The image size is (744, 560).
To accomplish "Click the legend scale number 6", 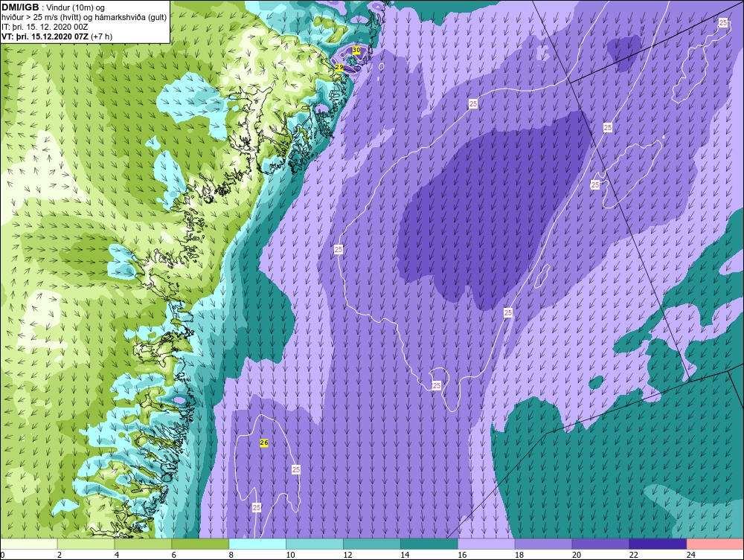I will 174,555.
